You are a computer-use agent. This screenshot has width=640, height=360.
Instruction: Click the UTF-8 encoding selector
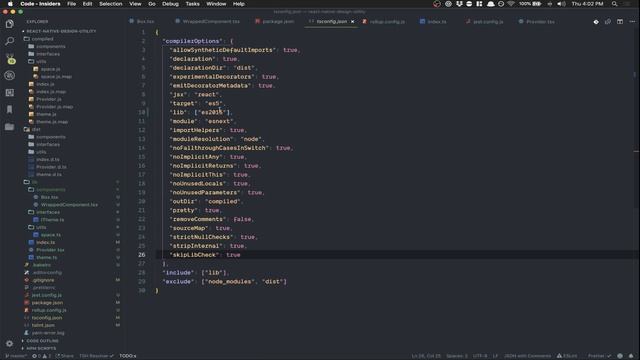[x=480, y=356]
